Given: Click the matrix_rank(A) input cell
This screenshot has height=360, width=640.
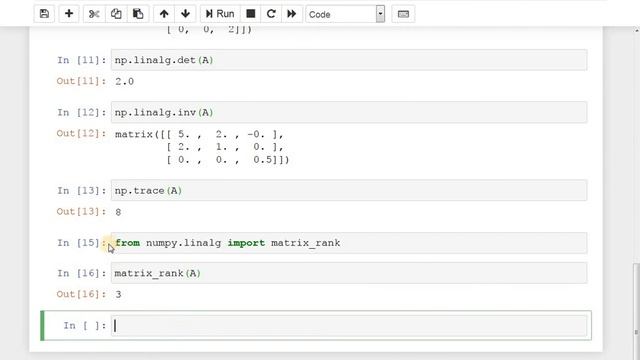Looking at the screenshot, I should point(349,273).
